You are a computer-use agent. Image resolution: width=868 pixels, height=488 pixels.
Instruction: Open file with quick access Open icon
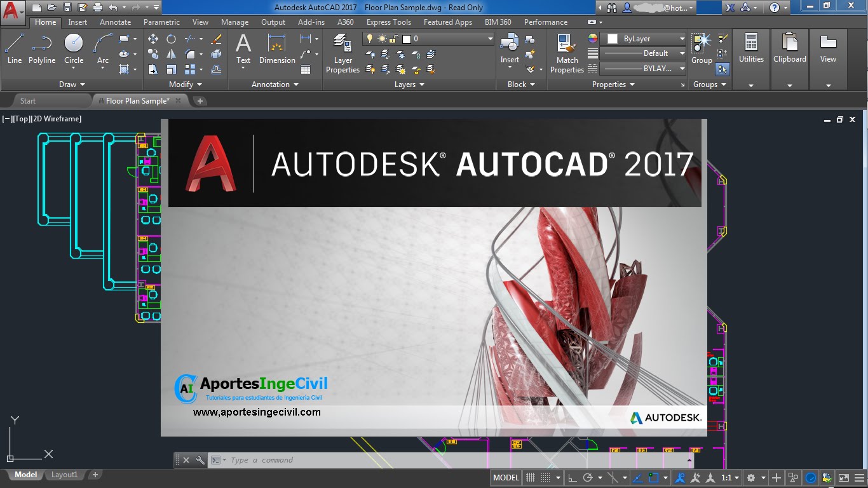[51, 8]
